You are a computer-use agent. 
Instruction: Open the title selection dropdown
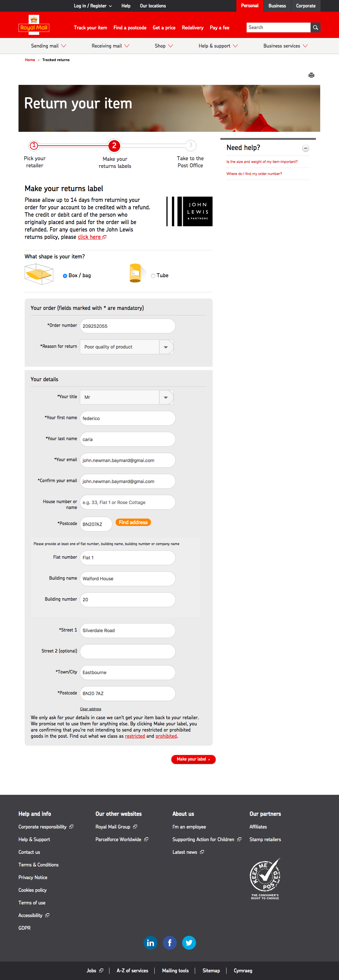(x=166, y=397)
